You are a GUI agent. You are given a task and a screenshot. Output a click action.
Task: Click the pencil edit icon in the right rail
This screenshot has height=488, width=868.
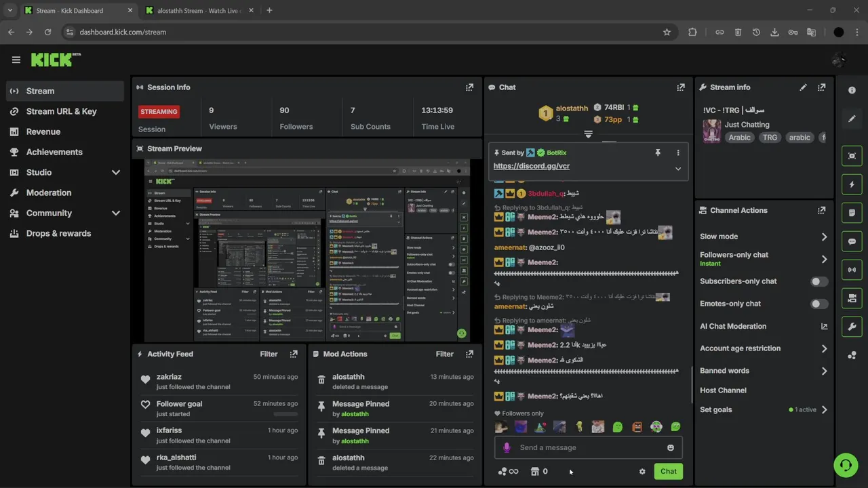coord(852,119)
